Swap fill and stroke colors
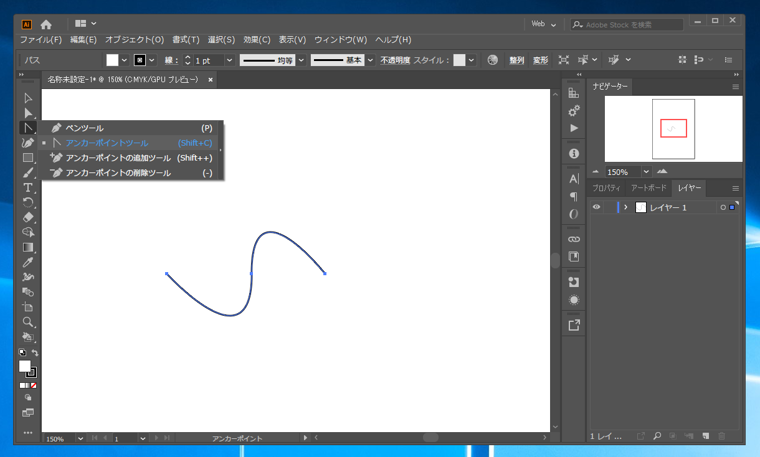Screen dimensions: 760x457 36,353
